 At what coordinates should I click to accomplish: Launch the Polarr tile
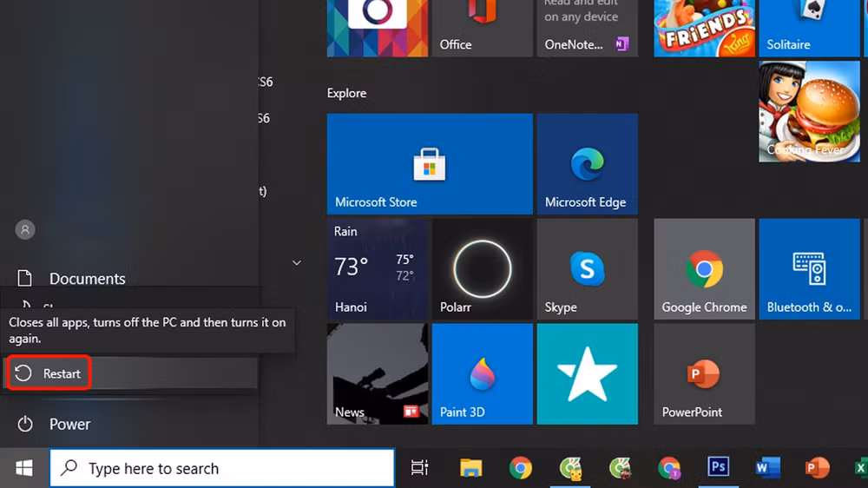click(482, 269)
